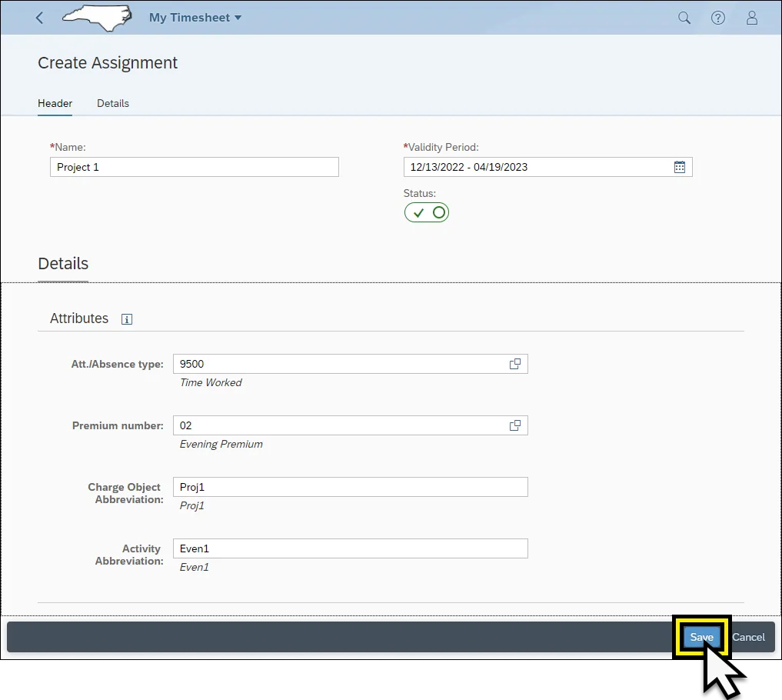Save the assignment
The image size is (782, 700).
point(701,637)
